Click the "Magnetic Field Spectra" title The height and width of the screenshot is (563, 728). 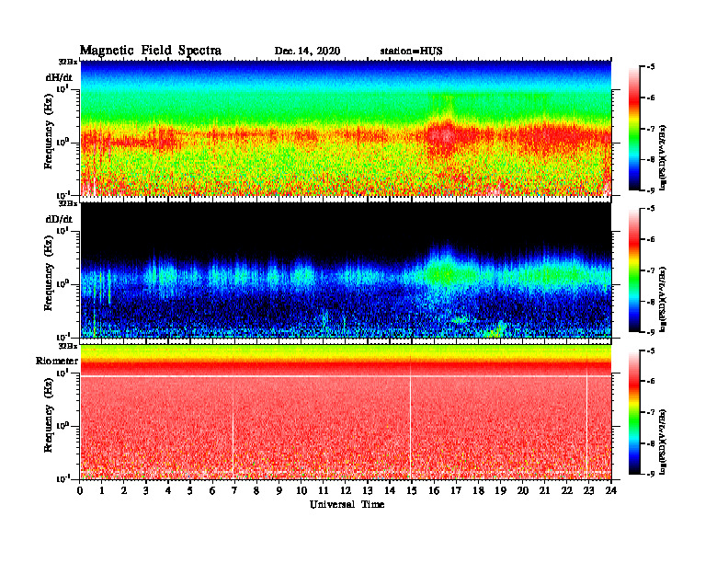[151, 51]
